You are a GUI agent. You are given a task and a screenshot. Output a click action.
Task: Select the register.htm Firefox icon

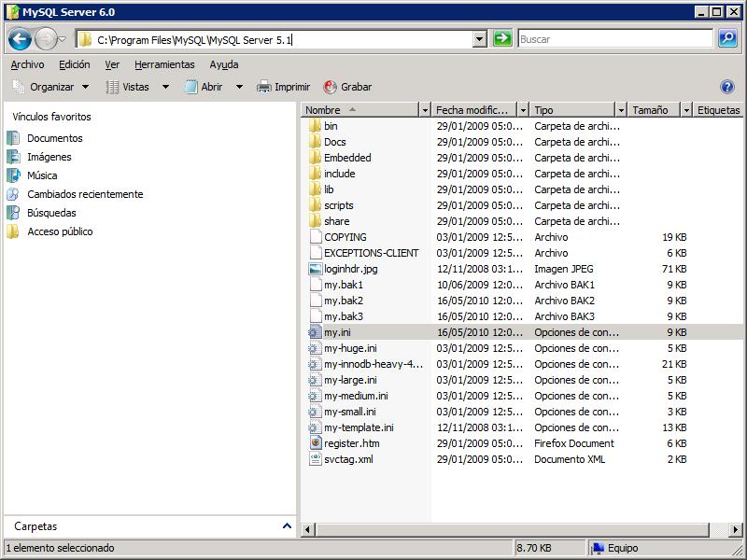(x=316, y=442)
